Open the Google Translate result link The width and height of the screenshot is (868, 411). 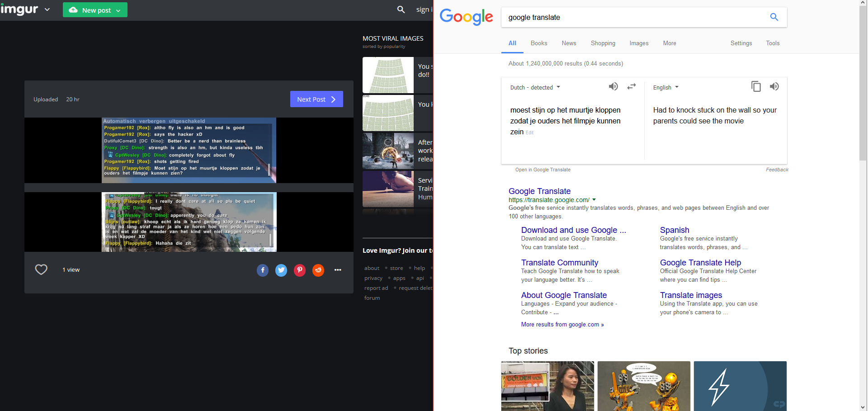click(539, 191)
